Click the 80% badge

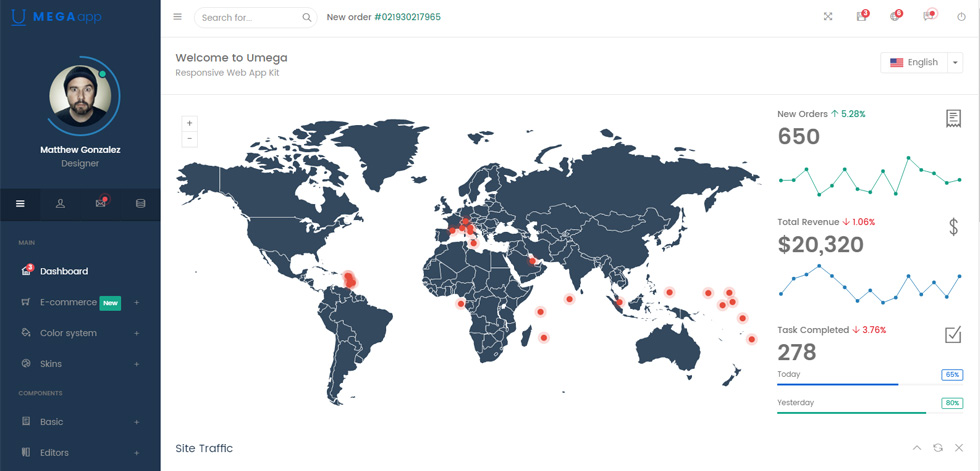pos(952,404)
